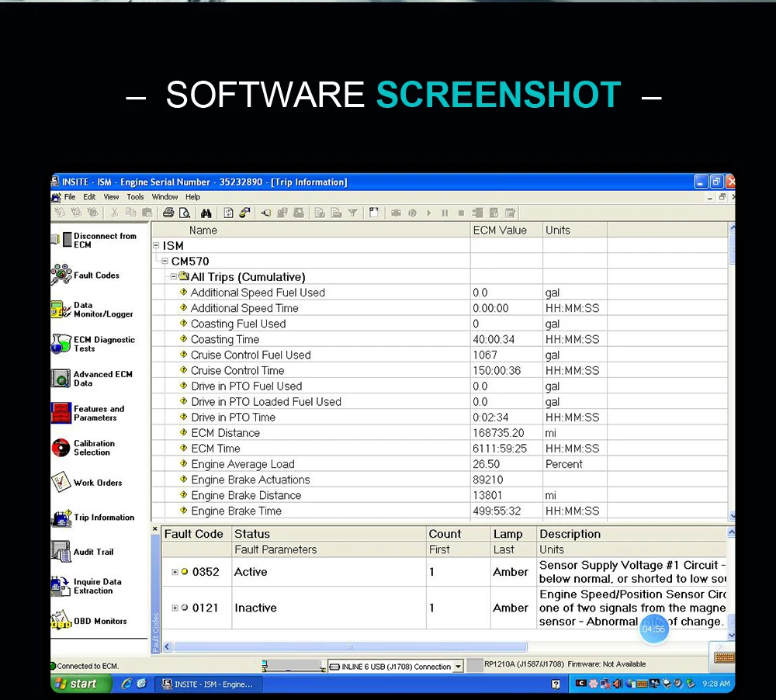Click the Fault Code column header

196,534
